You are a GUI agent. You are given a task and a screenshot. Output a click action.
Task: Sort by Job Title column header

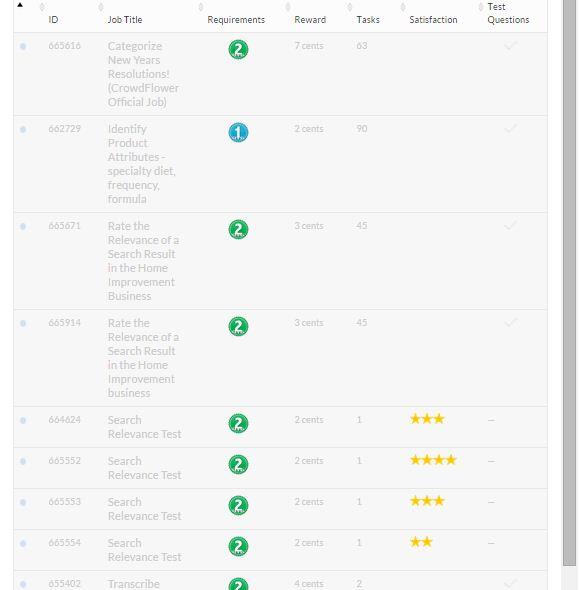tap(125, 20)
